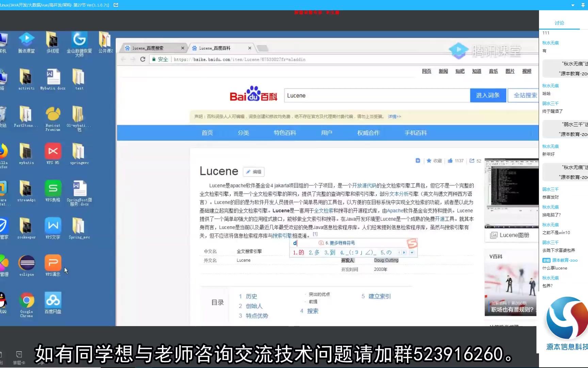588x368 pixels.
Task: Click the 进入词条 button
Action: [x=488, y=95]
